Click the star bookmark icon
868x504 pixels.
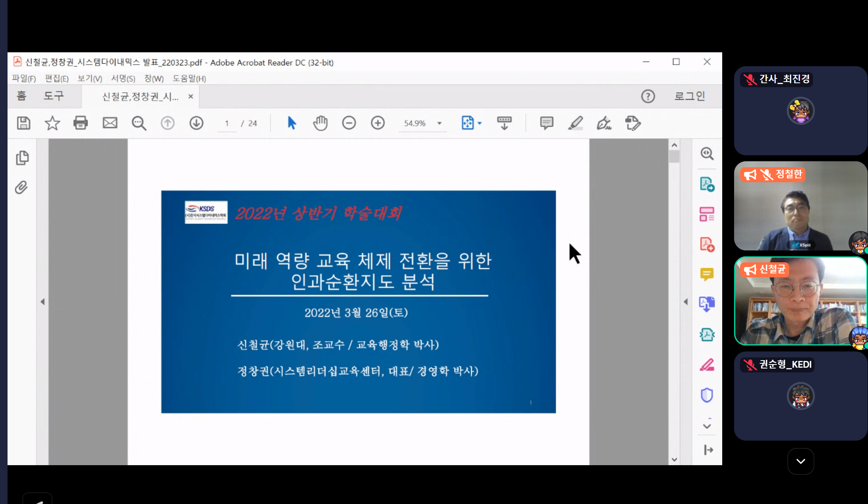(x=52, y=123)
